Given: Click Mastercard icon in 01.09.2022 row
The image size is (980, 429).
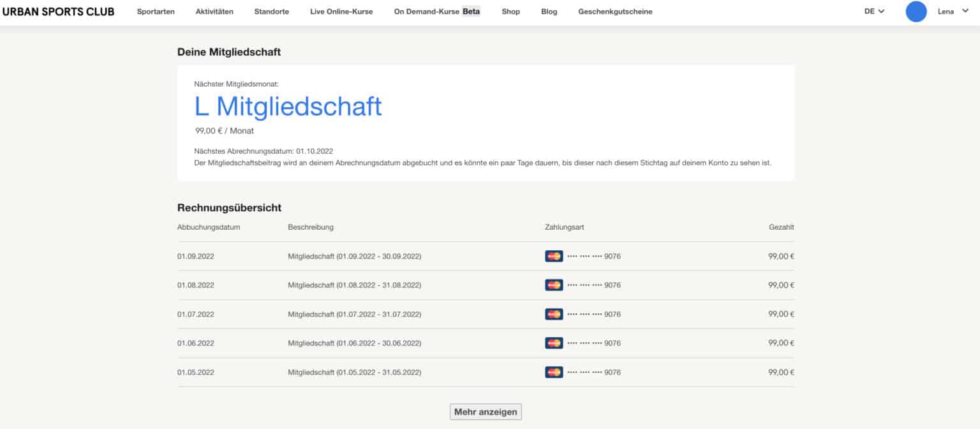Looking at the screenshot, I should click(x=554, y=256).
